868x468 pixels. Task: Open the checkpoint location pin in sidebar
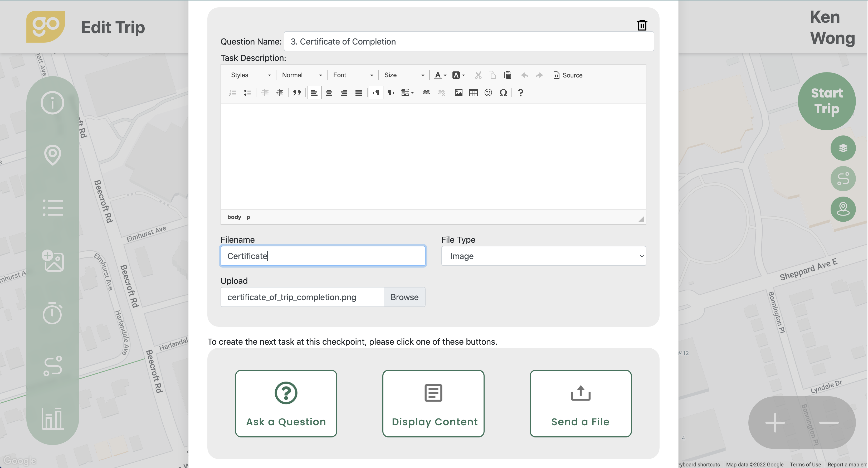[x=52, y=155]
